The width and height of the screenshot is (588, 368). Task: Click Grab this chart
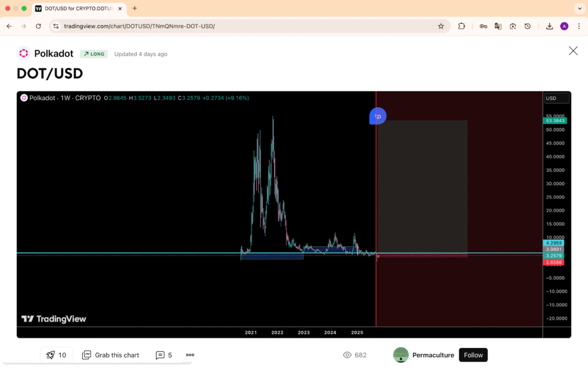click(x=111, y=355)
